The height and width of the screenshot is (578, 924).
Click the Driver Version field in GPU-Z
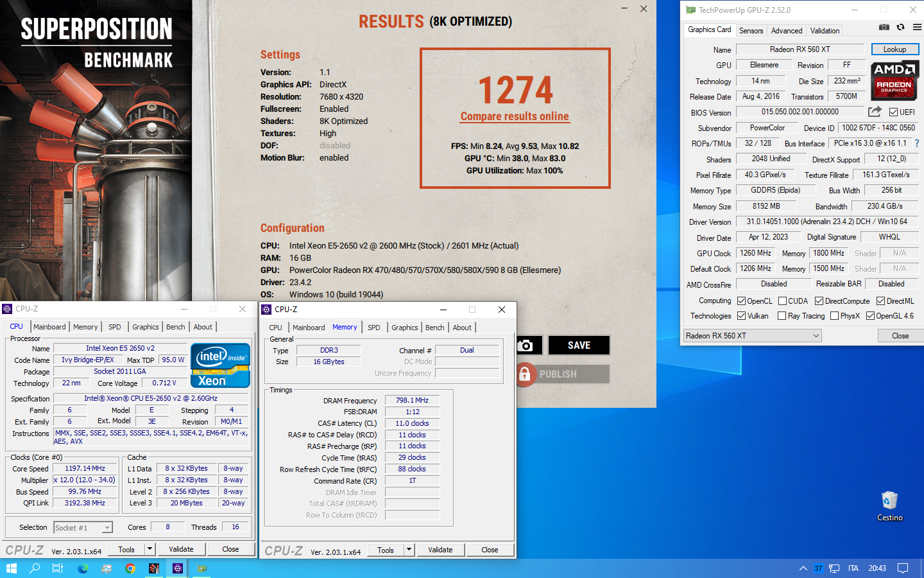click(826, 222)
